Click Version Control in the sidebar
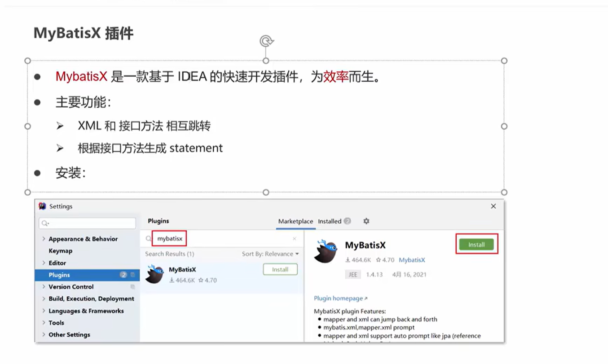The height and width of the screenshot is (364, 608). tap(70, 286)
